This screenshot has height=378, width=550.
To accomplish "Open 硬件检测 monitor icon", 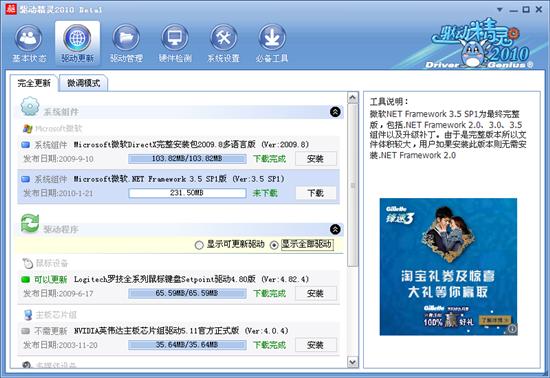I will (x=175, y=38).
